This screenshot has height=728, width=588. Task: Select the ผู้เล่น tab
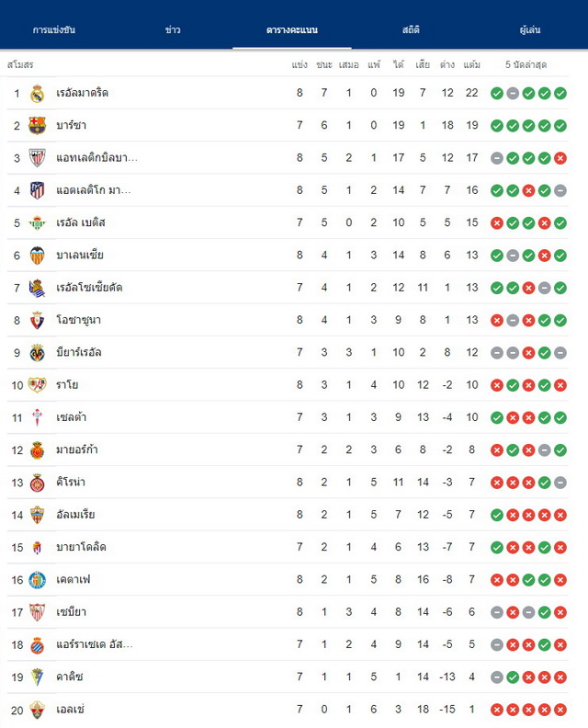529,29
